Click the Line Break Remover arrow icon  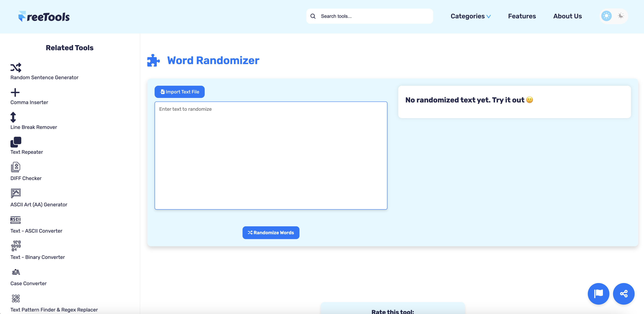(x=13, y=117)
